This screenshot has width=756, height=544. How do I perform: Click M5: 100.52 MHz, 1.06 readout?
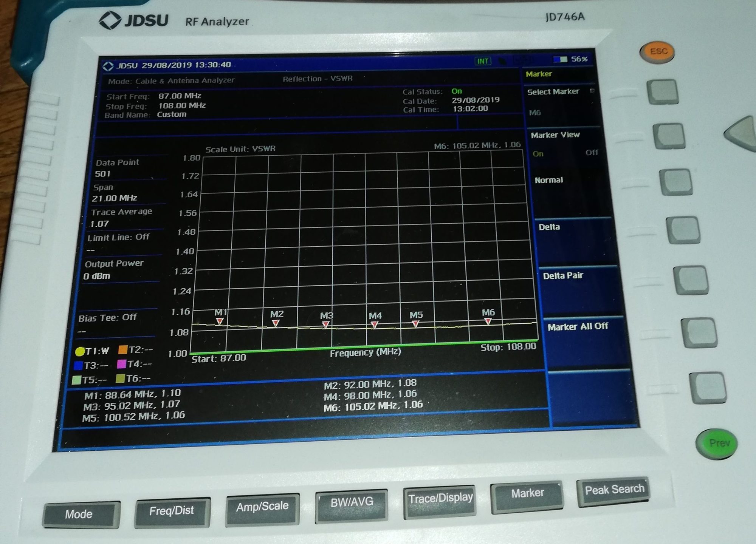click(133, 417)
